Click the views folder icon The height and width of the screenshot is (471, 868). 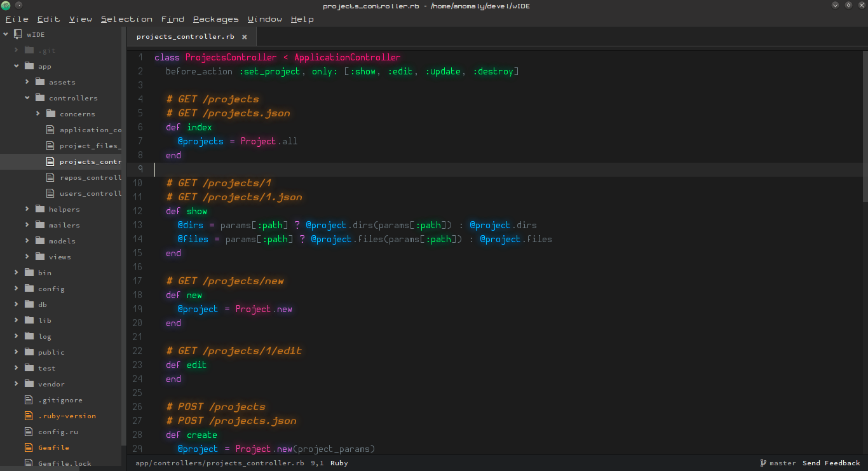[40, 257]
